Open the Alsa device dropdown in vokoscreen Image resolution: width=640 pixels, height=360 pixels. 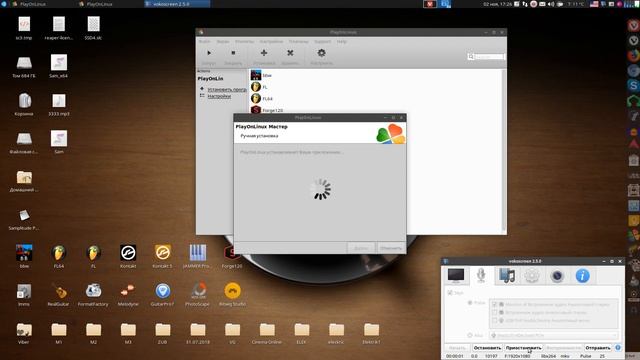click(x=553, y=335)
